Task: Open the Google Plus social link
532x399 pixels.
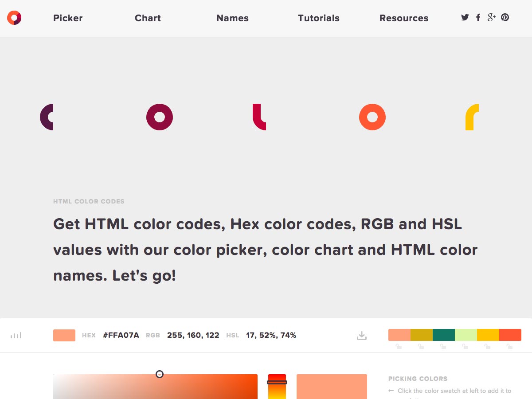Action: tap(491, 18)
